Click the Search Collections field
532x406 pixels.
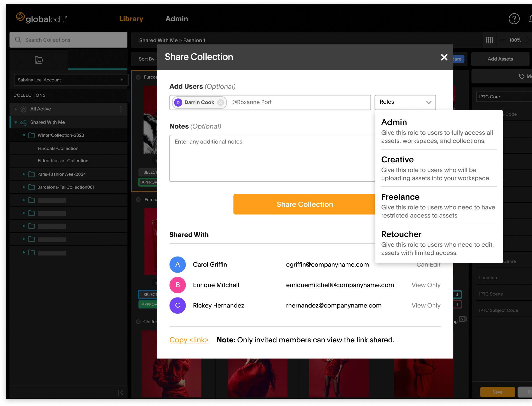[x=68, y=40]
